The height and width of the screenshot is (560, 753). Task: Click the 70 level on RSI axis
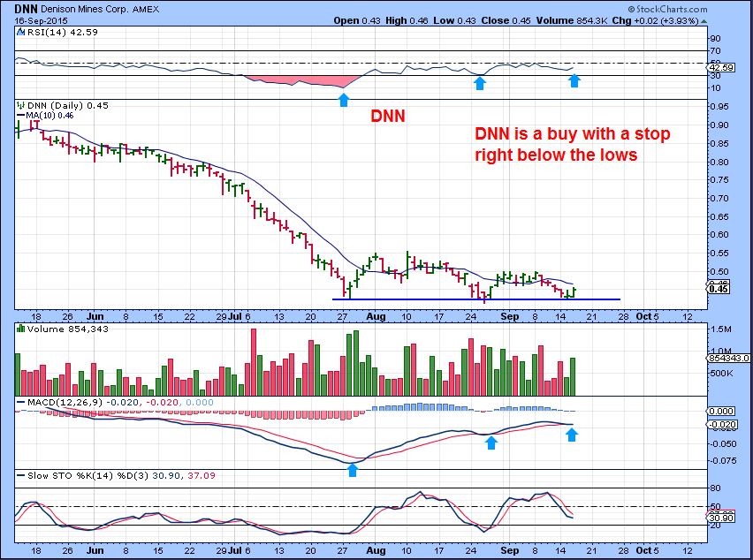[x=715, y=51]
